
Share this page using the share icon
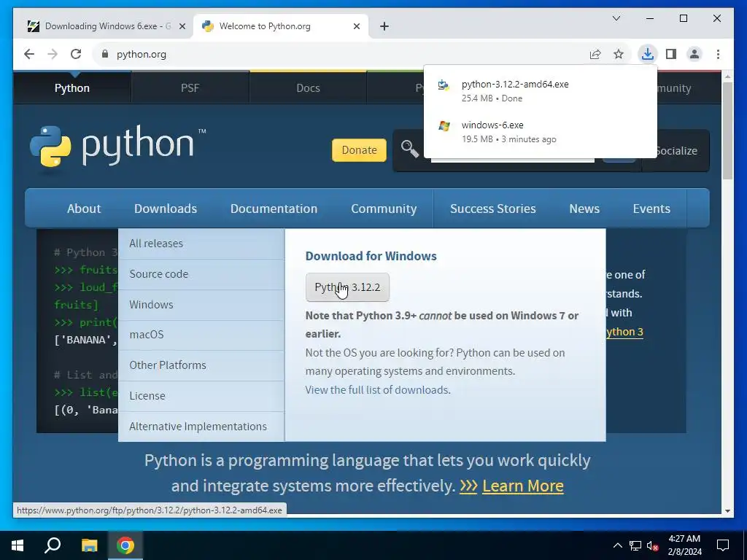click(595, 54)
